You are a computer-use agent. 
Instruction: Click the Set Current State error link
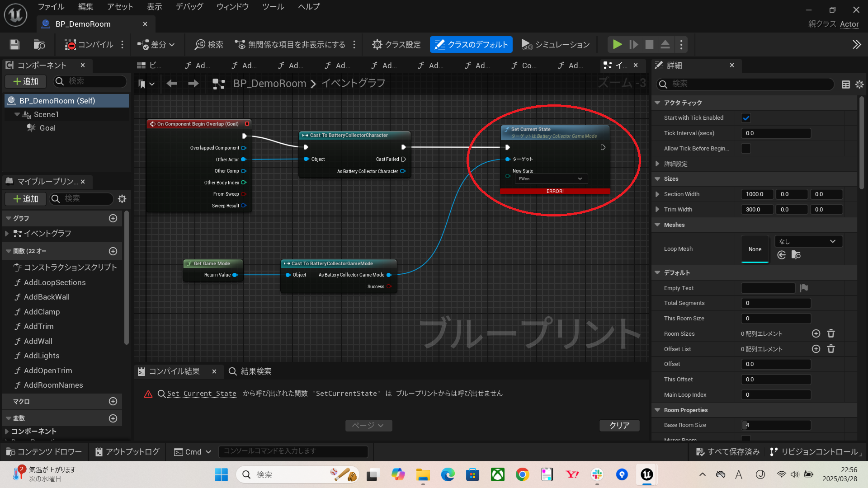(202, 394)
